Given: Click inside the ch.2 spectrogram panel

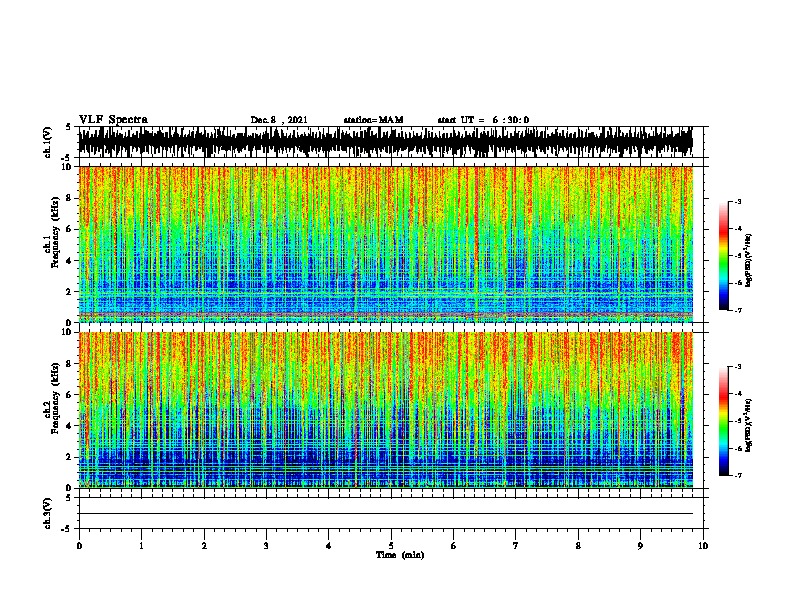Looking at the screenshot, I should [x=385, y=410].
